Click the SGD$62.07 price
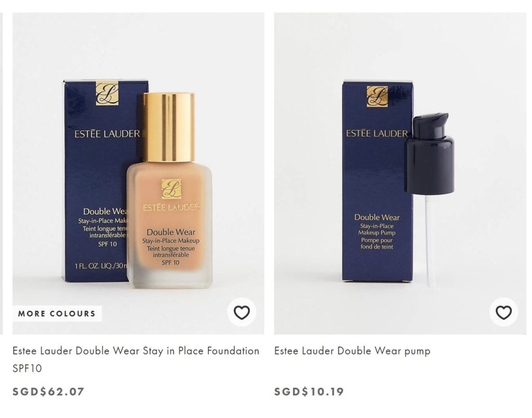This screenshot has width=532, height=418. [48, 391]
